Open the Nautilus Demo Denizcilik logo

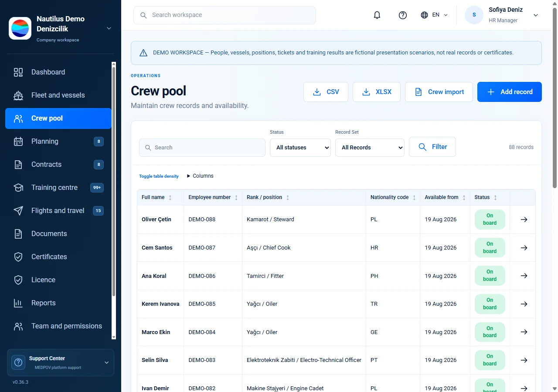pyautogui.click(x=20, y=28)
